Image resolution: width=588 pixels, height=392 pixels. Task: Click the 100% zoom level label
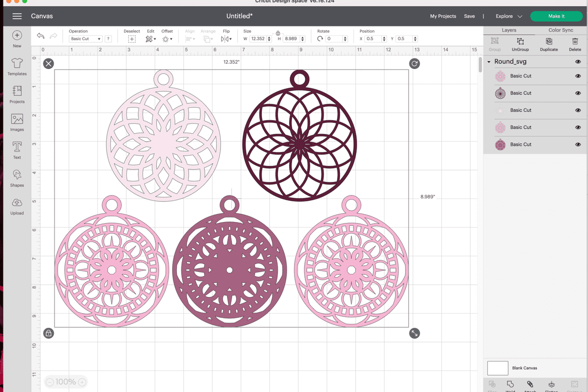click(66, 382)
